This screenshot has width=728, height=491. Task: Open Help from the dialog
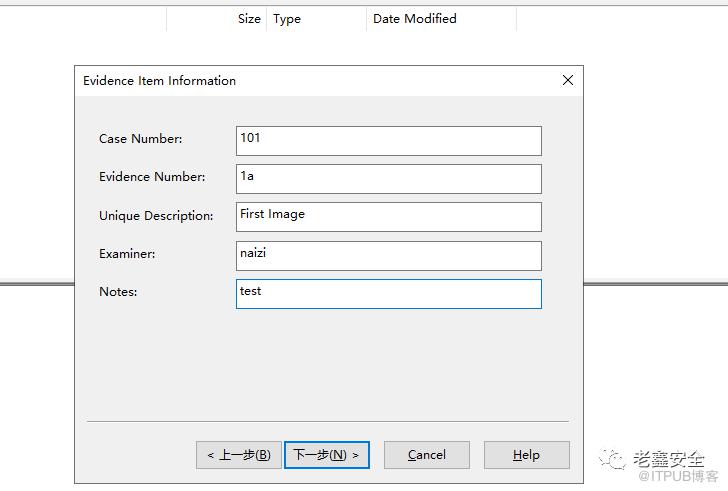[526, 455]
